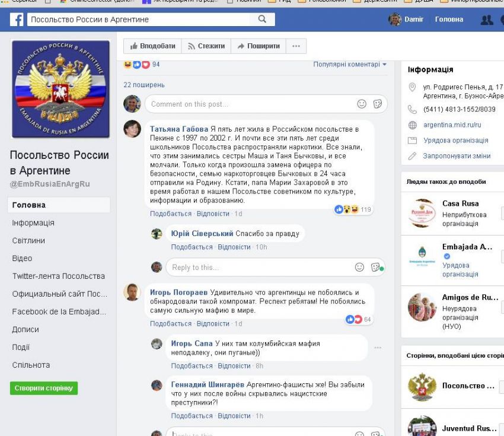This screenshot has width=504, height=436.
Task: Click sticker icon in first reply box
Action: click(375, 267)
